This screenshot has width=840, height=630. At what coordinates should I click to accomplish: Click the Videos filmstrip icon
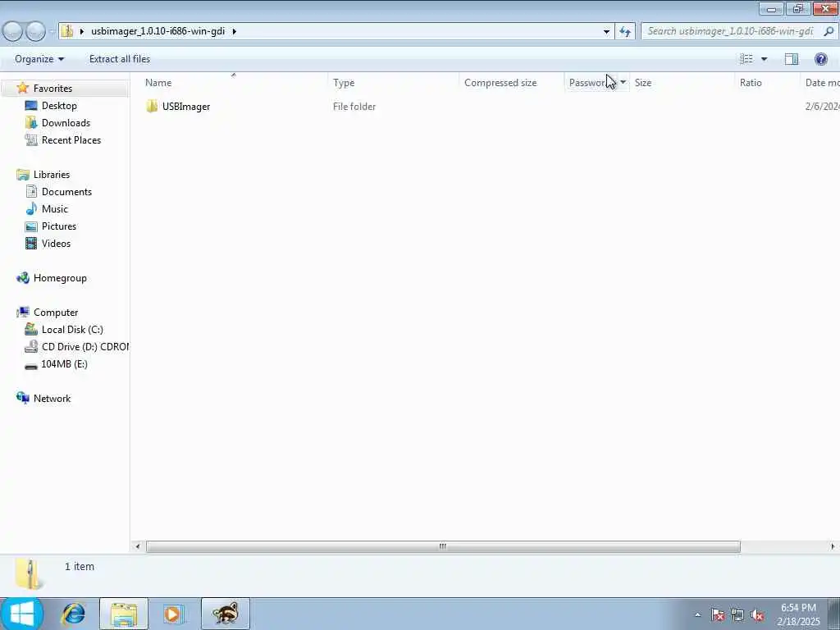(31, 243)
